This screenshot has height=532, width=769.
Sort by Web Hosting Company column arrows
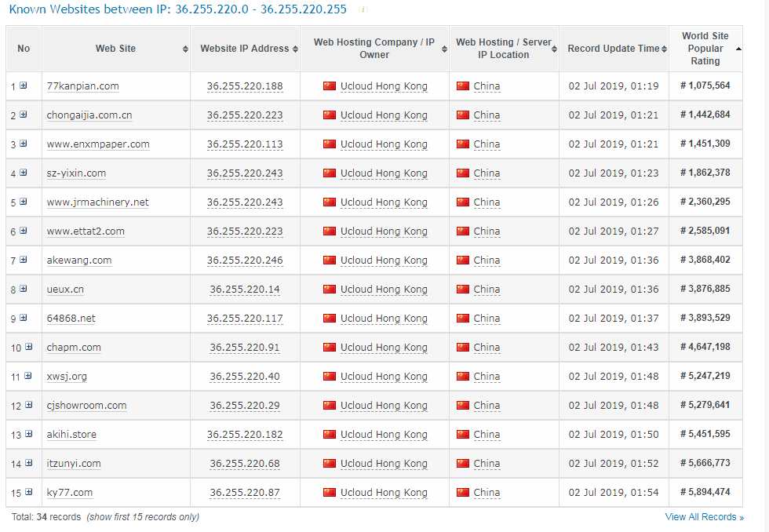coord(444,49)
